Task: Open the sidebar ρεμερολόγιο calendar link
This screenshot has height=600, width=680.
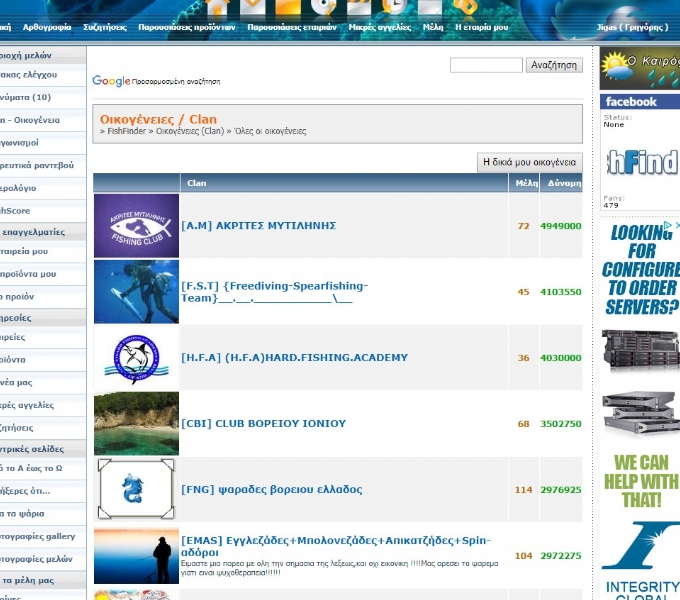Action: point(18,188)
